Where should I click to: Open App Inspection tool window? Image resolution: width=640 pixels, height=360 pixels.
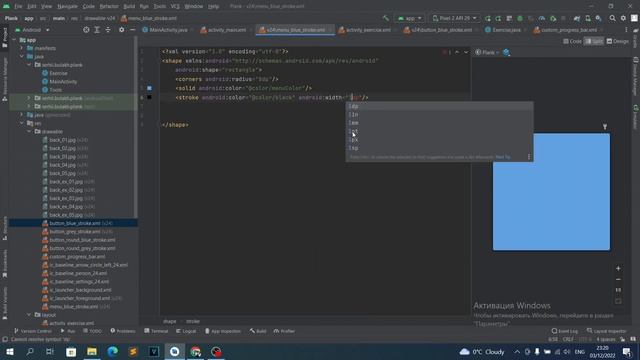click(223, 331)
